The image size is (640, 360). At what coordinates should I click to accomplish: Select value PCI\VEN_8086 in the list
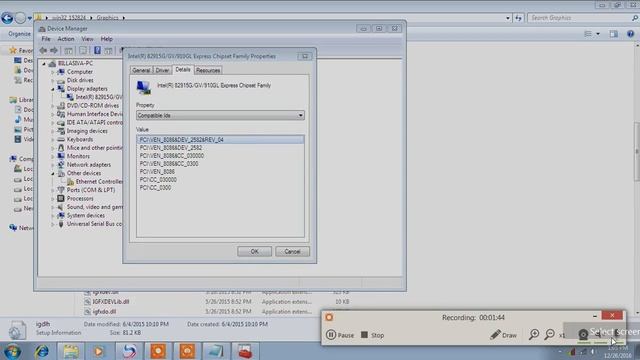(x=157, y=172)
